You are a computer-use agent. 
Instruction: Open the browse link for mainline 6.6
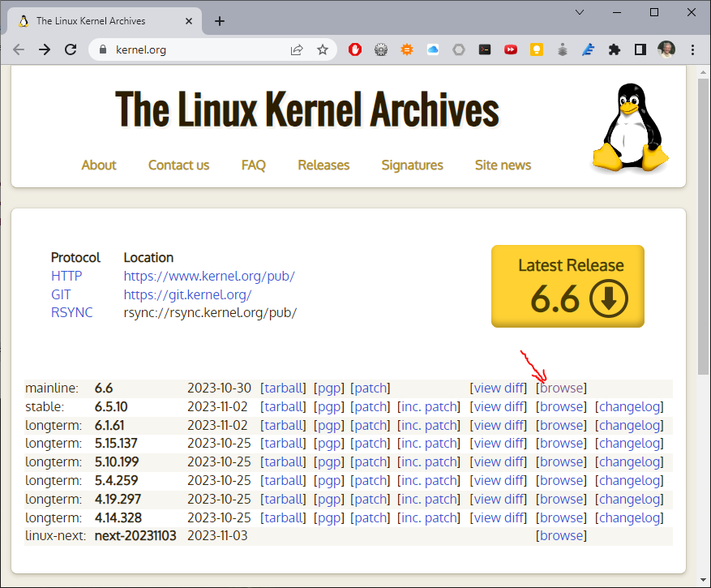click(x=561, y=388)
